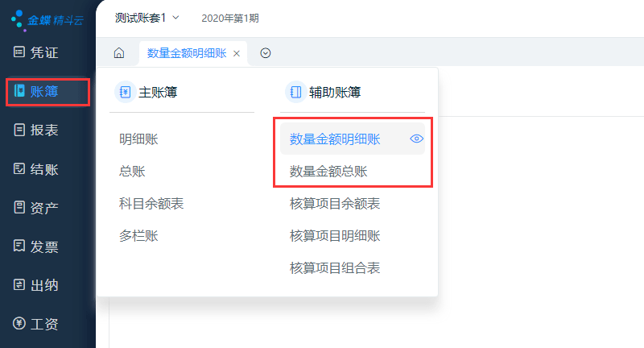Viewport: 644px width, 348px height.
Task: Click the home icon tab
Action: (x=119, y=53)
